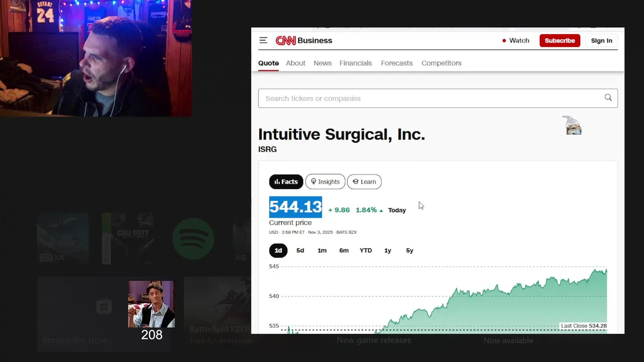Select the 5d chart range
The width and height of the screenshot is (644, 362).
point(300,250)
